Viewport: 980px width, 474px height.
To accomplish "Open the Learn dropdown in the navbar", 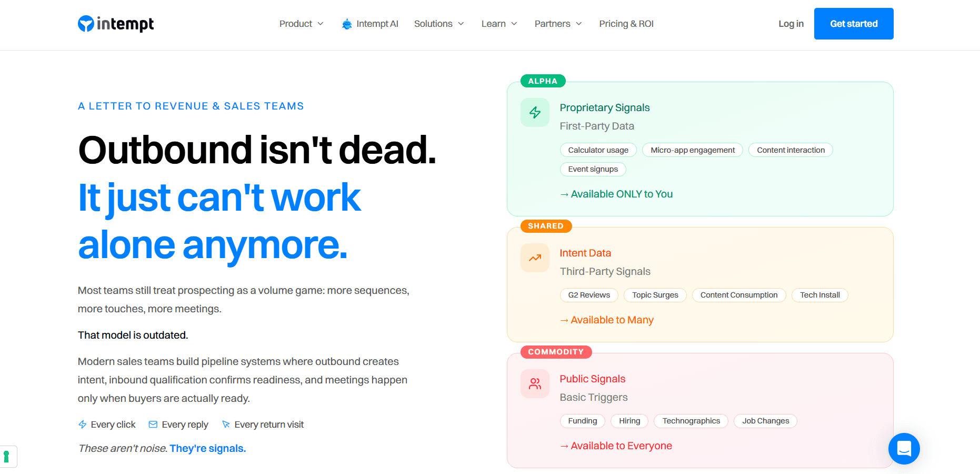I will pos(499,24).
